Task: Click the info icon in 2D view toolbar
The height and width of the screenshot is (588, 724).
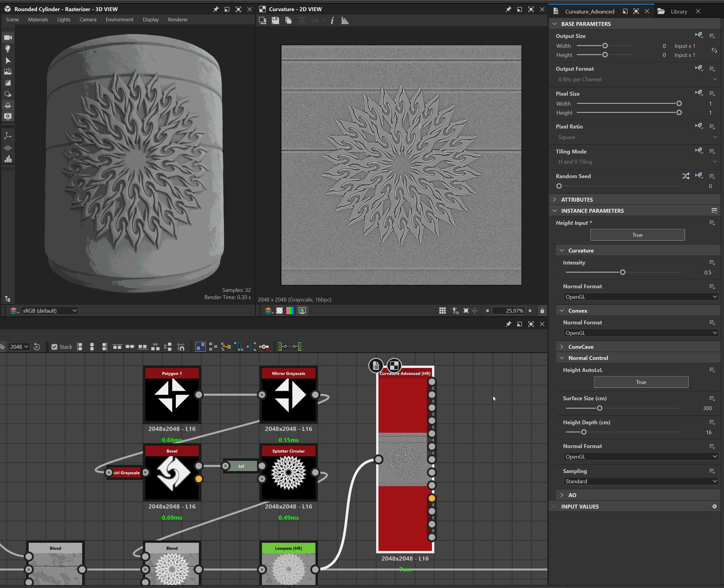Action: pyautogui.click(x=332, y=21)
